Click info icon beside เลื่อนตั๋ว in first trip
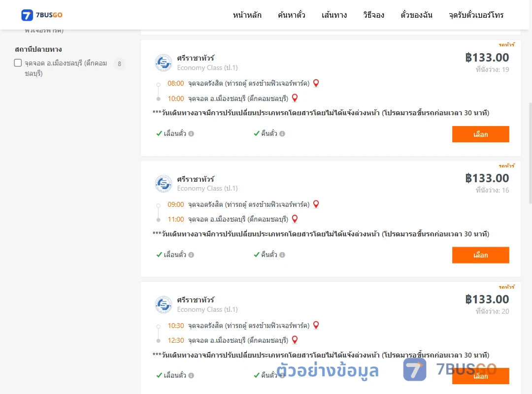This screenshot has width=532, height=394. pos(191,133)
